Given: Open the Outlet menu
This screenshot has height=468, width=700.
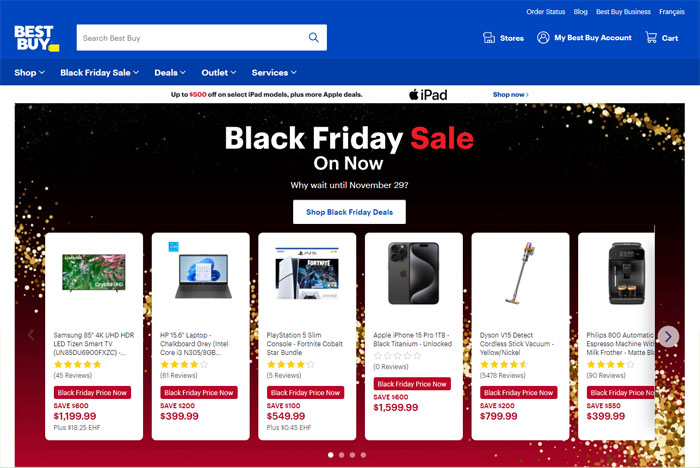Looking at the screenshot, I should (x=218, y=73).
